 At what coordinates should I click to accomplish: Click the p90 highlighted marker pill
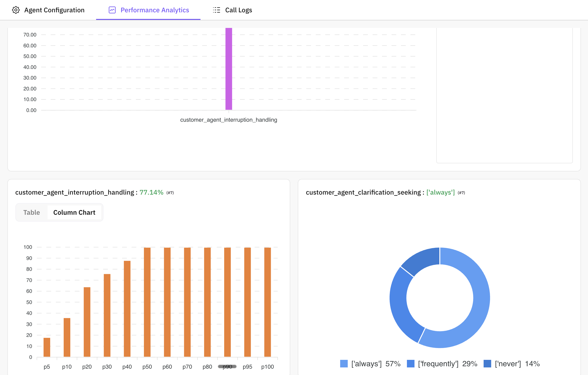pos(227,366)
